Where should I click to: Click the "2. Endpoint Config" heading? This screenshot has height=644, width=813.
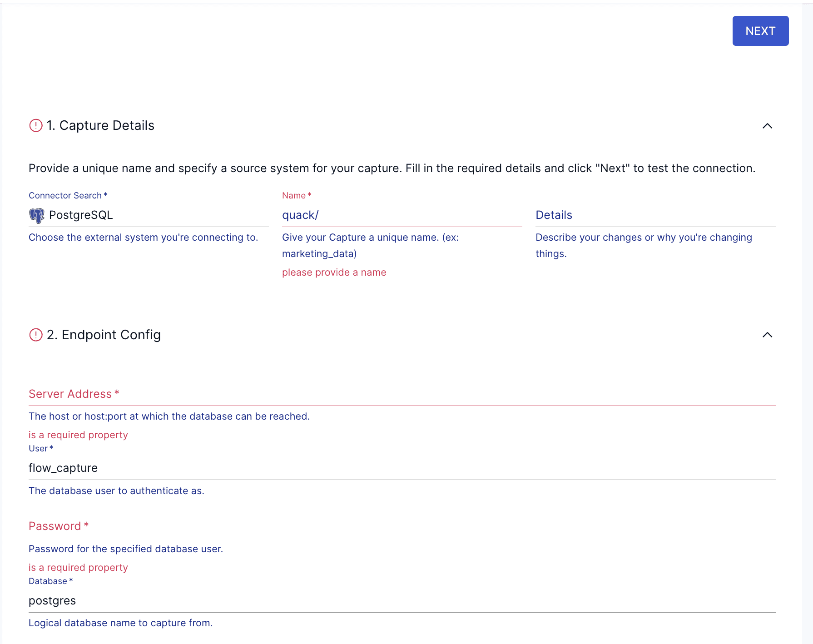(104, 335)
